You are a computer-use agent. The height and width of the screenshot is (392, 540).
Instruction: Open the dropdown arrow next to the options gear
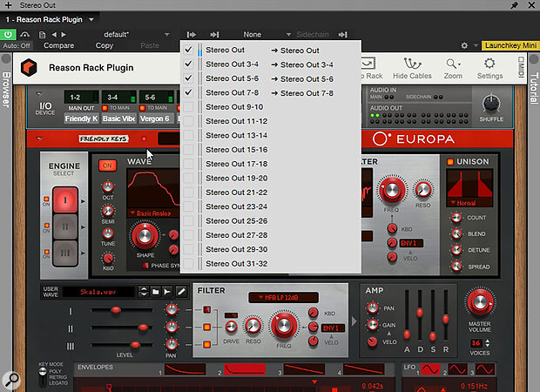pyautogui.click(x=476, y=45)
